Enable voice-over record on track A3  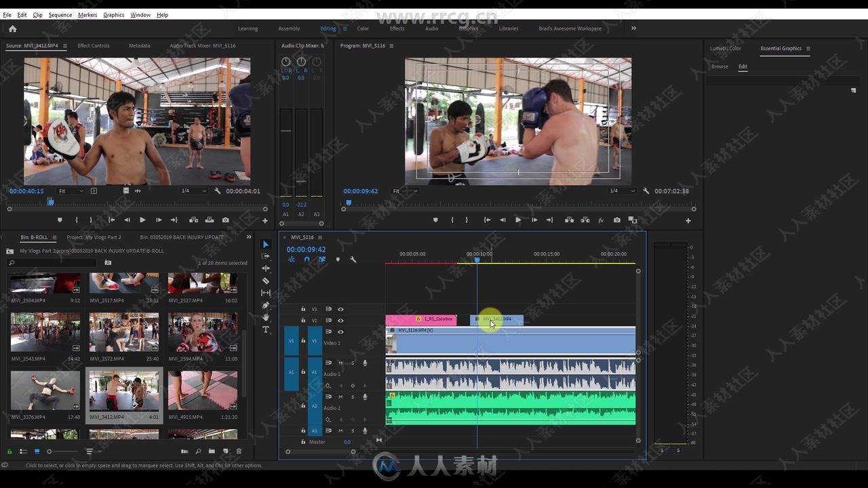[365, 430]
